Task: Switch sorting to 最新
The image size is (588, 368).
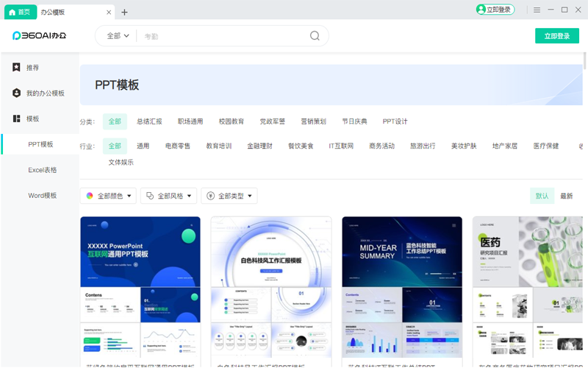Action: [566, 196]
